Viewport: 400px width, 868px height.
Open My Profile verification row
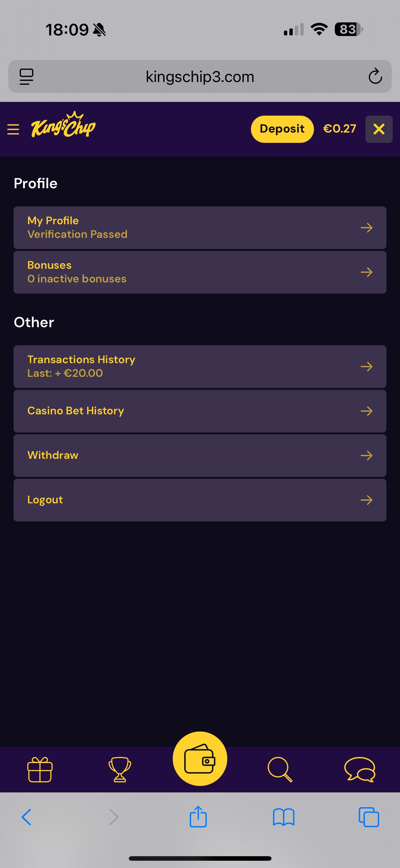200,228
